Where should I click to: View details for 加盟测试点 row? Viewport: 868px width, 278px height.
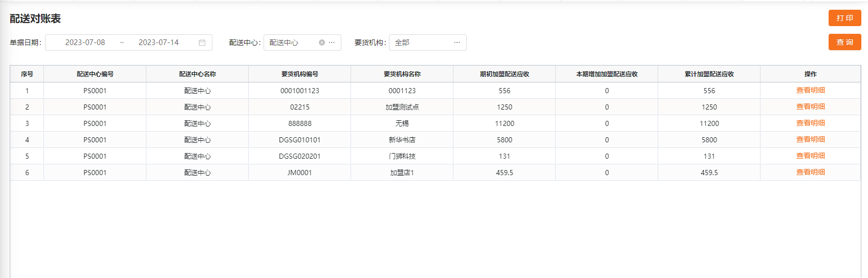[x=811, y=106]
